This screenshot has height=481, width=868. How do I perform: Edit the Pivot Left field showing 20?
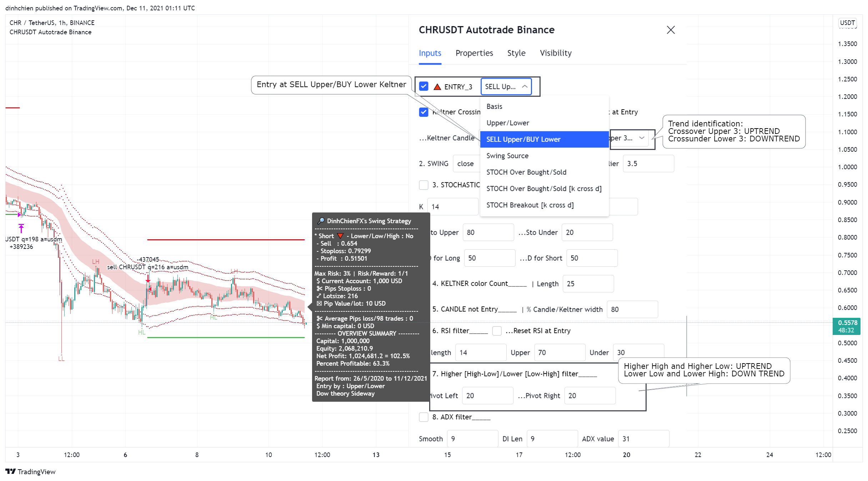click(487, 396)
